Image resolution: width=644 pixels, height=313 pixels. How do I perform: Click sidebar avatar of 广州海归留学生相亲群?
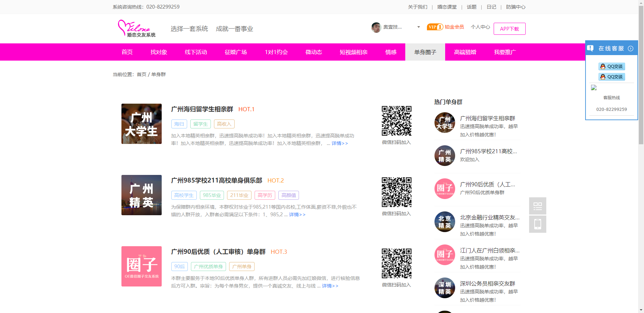pyautogui.click(x=445, y=123)
